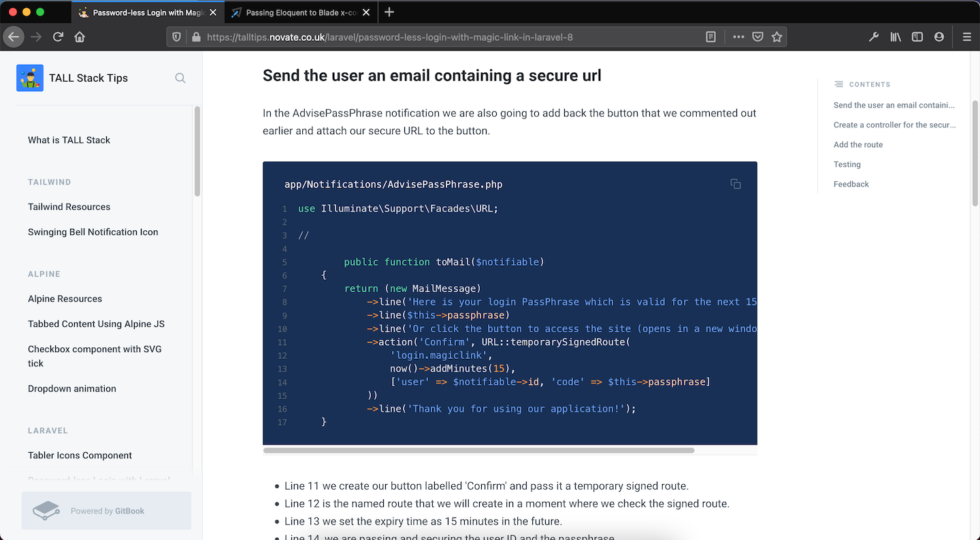Open Swinging Bell Notification Icon page

click(93, 232)
